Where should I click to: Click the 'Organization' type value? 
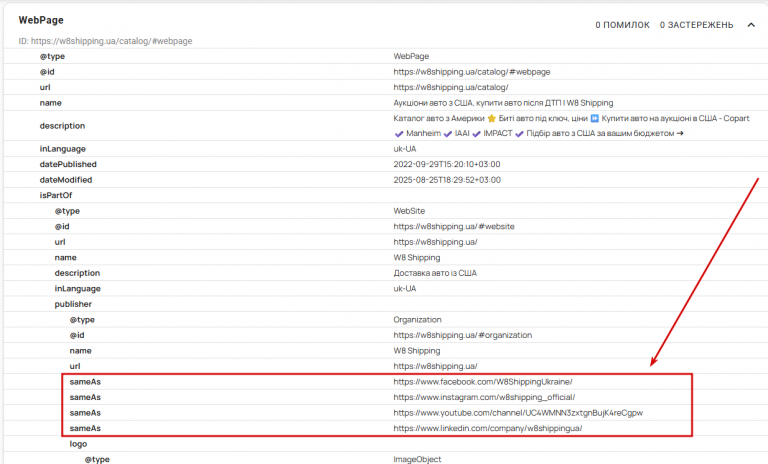417,320
